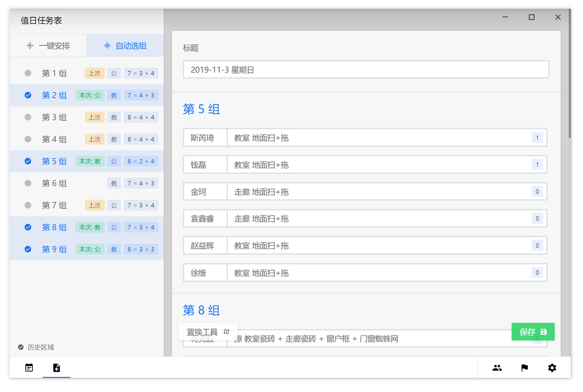The image size is (583, 392).
Task: Switch to 自动选组 tab
Action: point(125,46)
